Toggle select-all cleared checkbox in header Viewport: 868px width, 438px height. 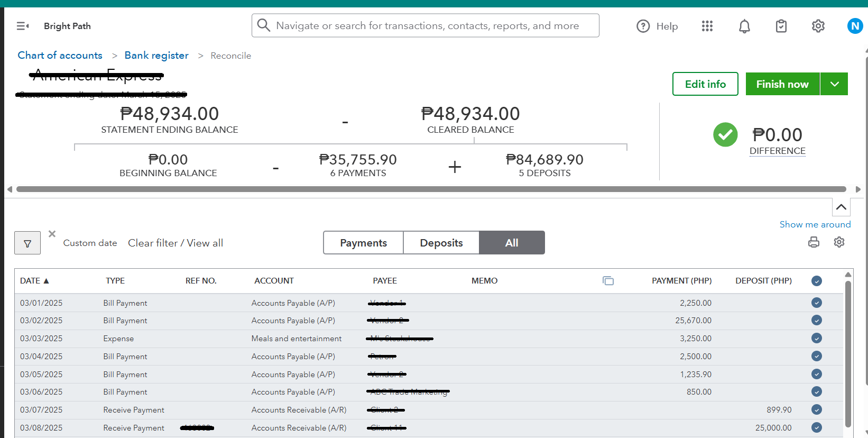817,281
